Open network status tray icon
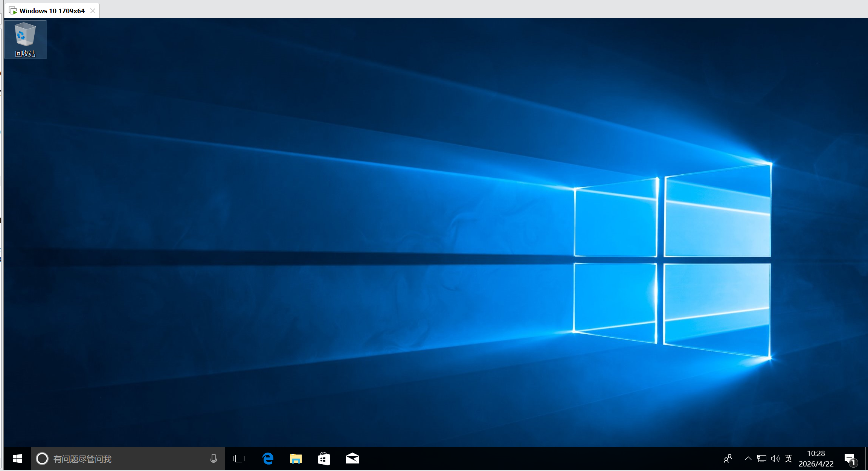Screen dimensions: 868x471 tap(762, 459)
